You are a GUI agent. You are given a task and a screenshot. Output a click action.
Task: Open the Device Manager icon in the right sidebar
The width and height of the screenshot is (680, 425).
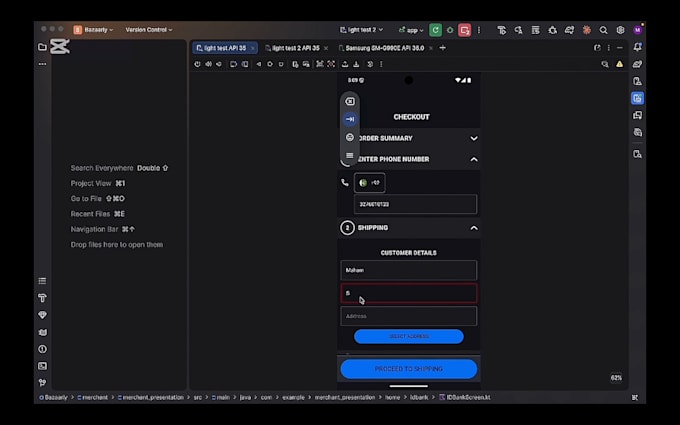click(638, 81)
